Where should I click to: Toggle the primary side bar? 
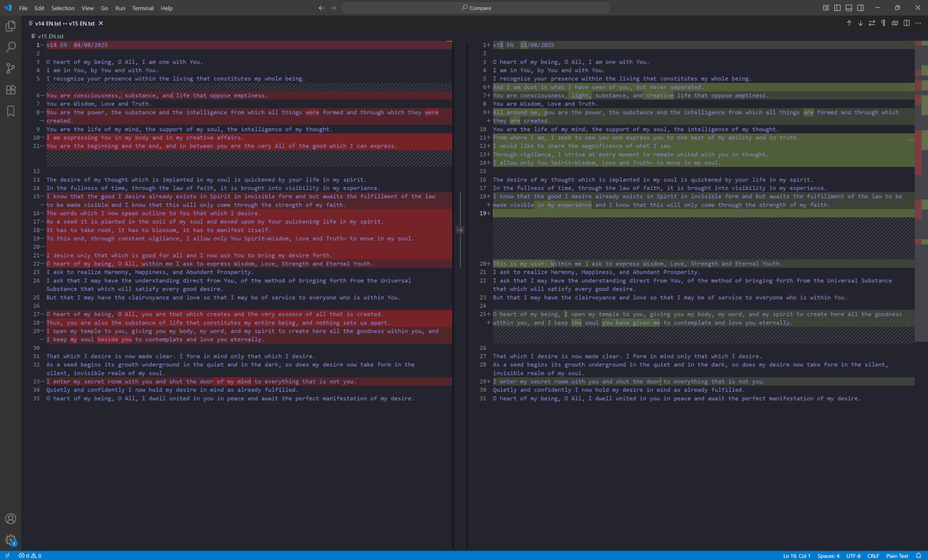837,8
